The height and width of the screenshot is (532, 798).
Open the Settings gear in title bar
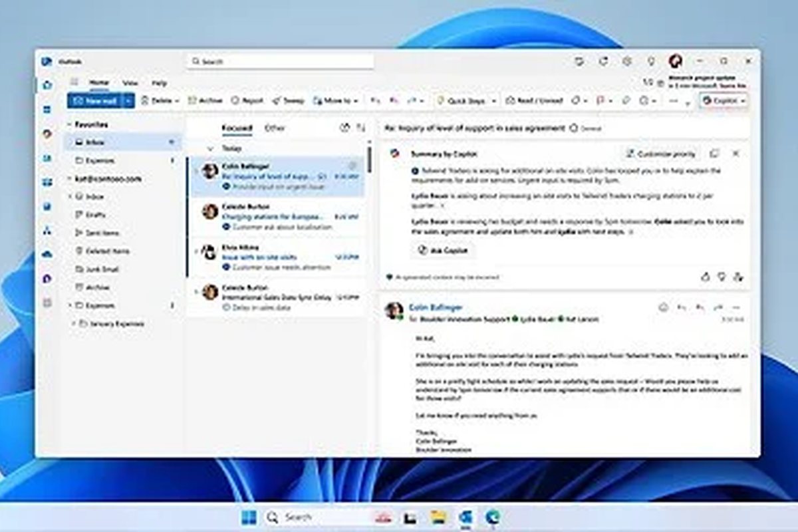point(627,61)
